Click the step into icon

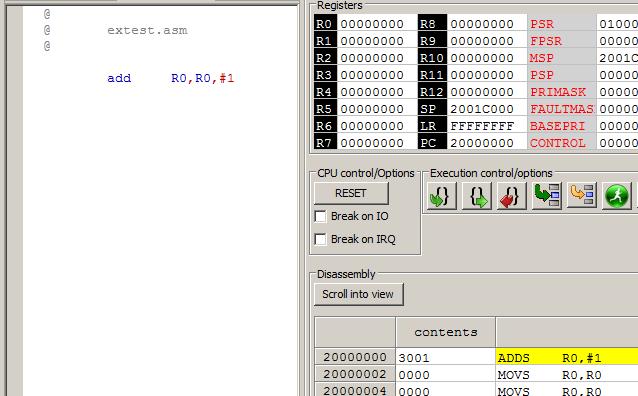pyautogui.click(x=441, y=197)
